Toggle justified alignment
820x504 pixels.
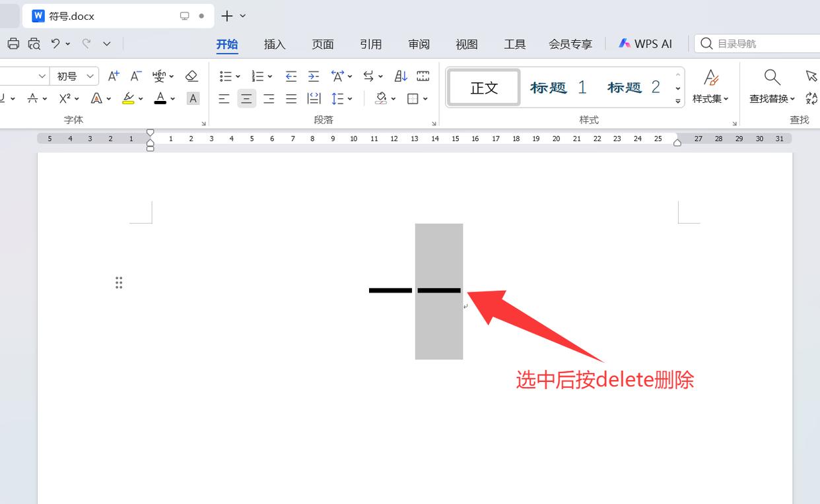click(291, 99)
